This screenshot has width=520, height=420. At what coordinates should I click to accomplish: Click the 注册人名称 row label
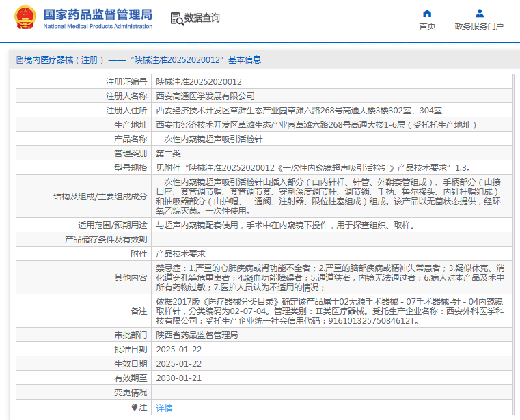[x=126, y=96]
